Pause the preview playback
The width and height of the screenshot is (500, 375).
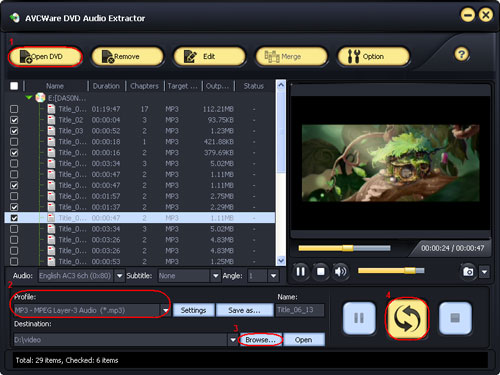[301, 271]
